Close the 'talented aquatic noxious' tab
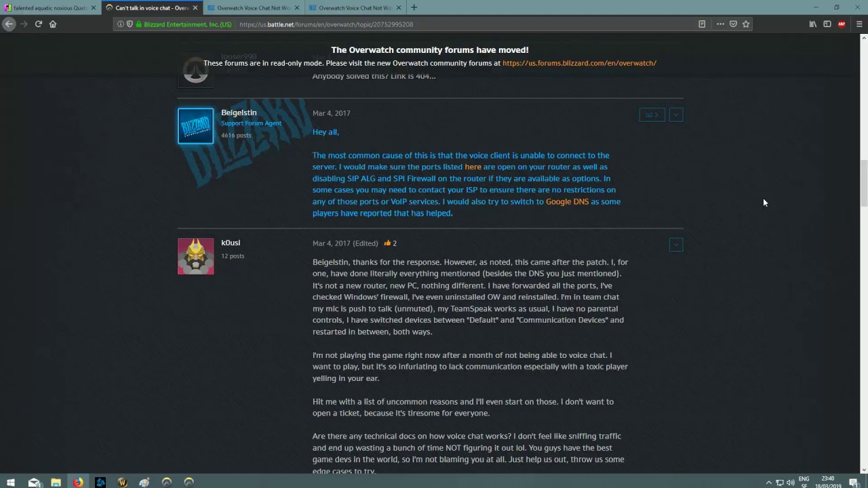 (x=94, y=7)
